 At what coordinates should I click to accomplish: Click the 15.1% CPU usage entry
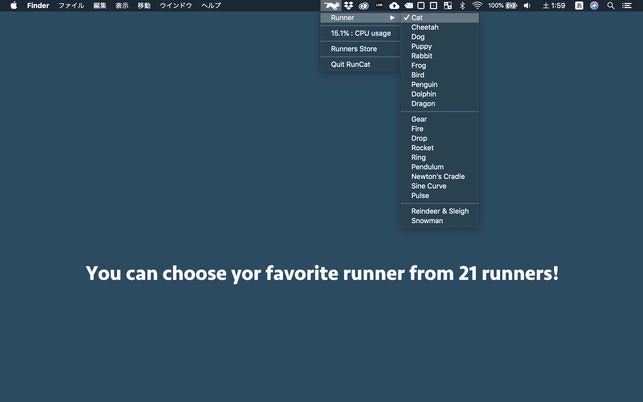[360, 33]
